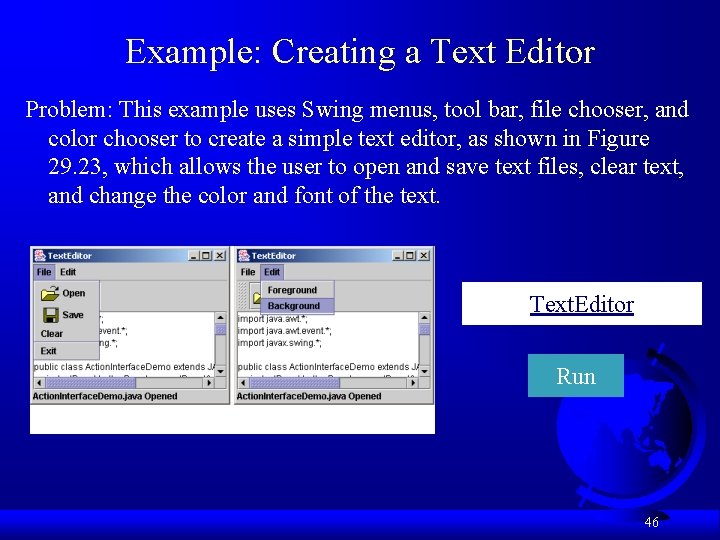Viewport: 720px width, 540px height.
Task: Click the Java icon in right window title bar
Action: [x=244, y=256]
